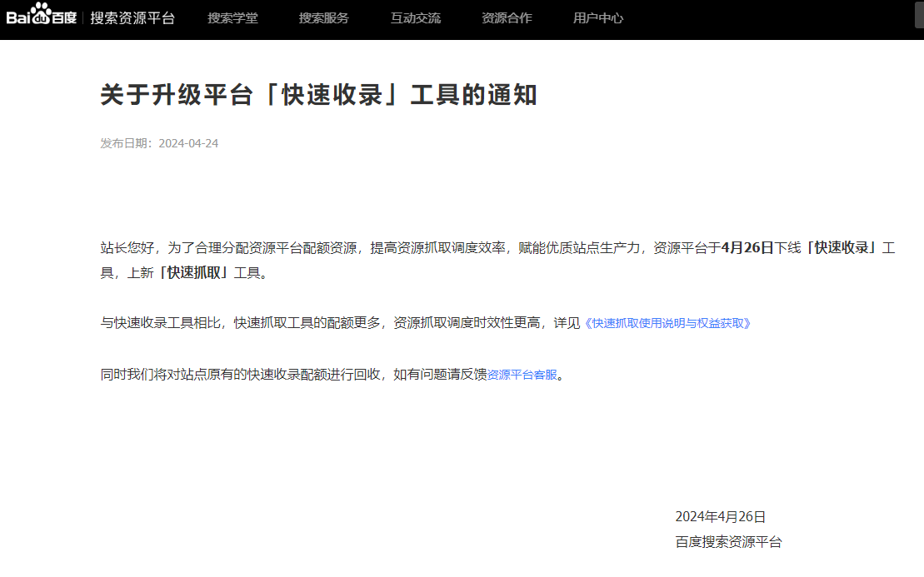Open 《快速抓取使用说明与权益获取》 link

[x=667, y=323]
